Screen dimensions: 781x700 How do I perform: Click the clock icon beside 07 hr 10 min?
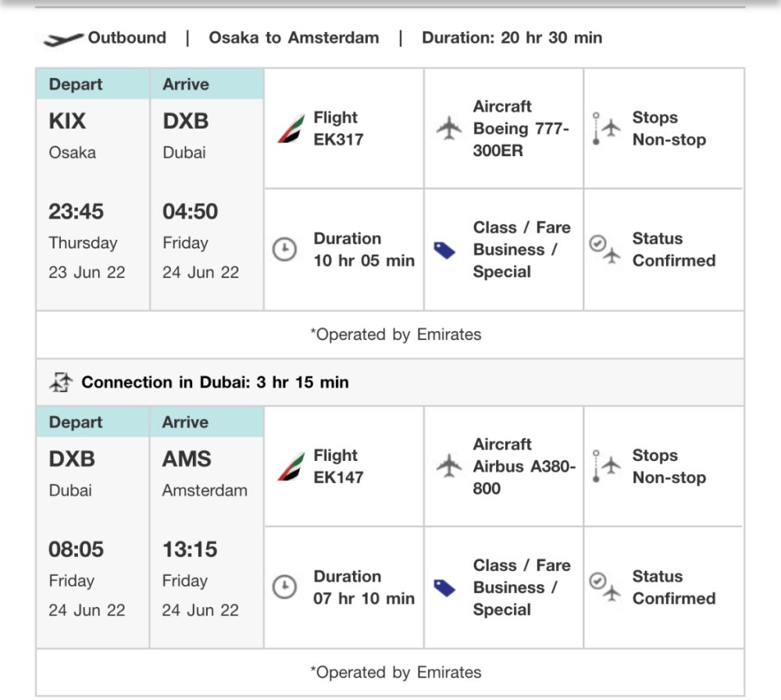[x=284, y=587]
